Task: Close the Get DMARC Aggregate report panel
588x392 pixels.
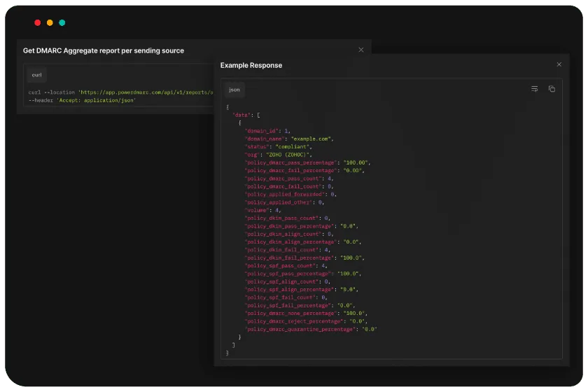Action: click(x=360, y=50)
